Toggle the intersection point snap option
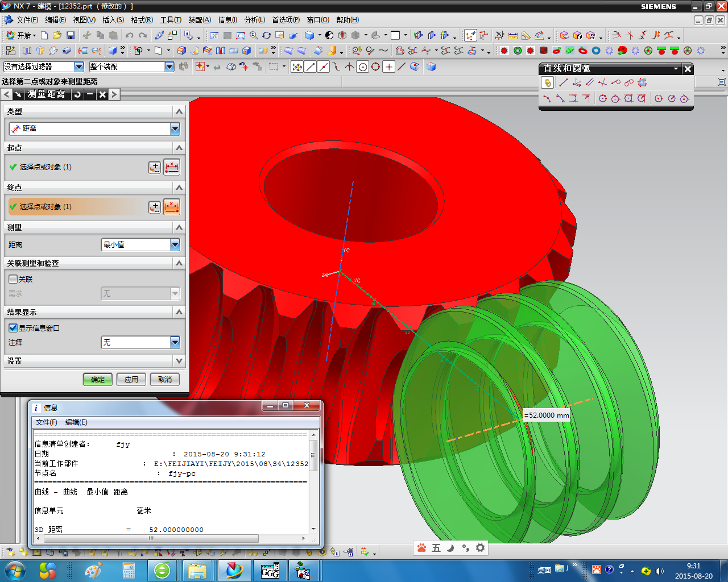Viewport: 728px width, 582px height. pyautogui.click(x=349, y=66)
